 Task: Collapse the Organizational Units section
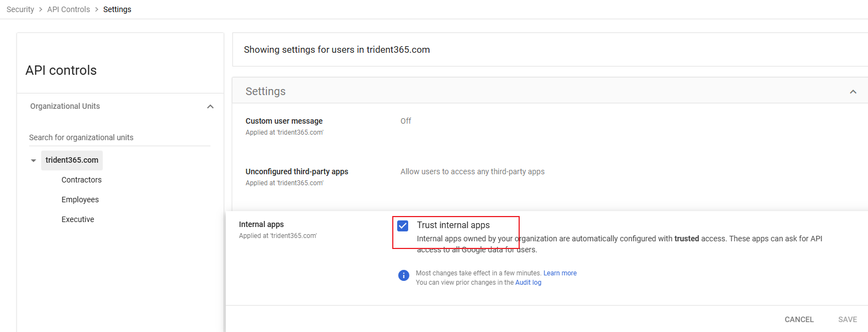coord(210,107)
